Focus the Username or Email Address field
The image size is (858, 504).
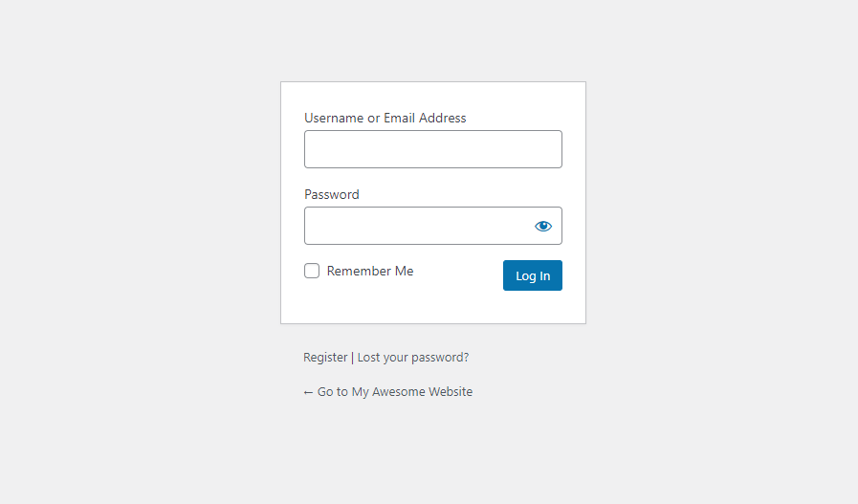pos(432,149)
